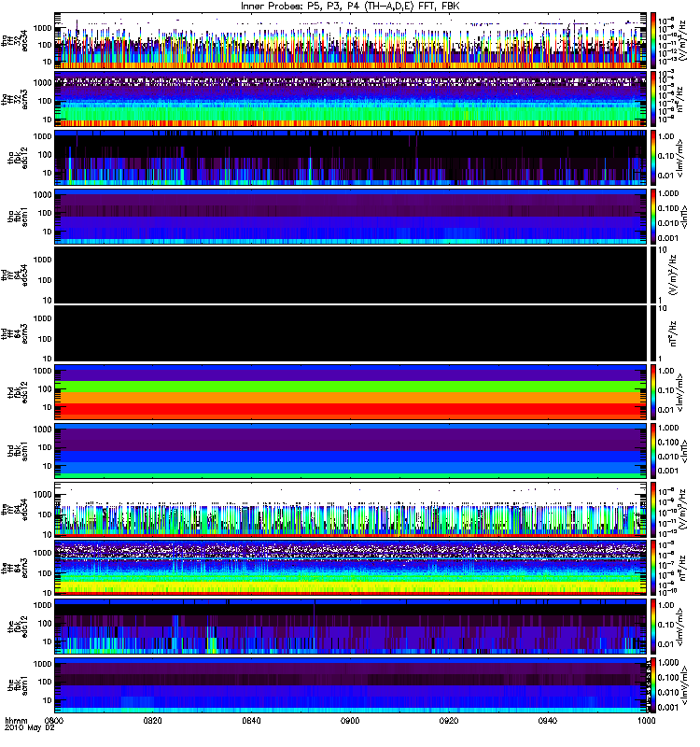
Task: Click the 0820 time axis label
Action: pyautogui.click(x=153, y=720)
